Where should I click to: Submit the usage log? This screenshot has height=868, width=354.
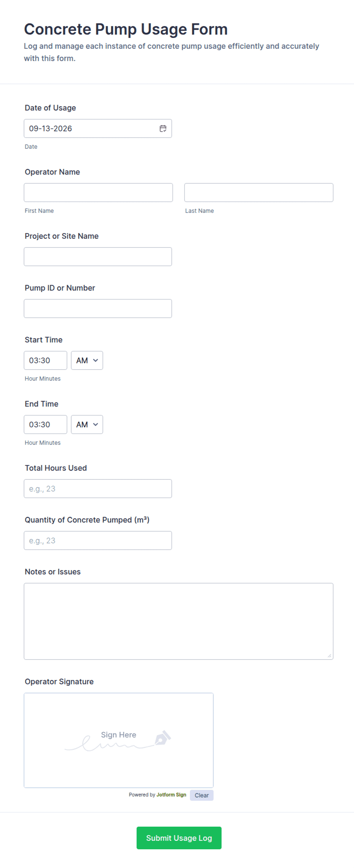coord(179,838)
